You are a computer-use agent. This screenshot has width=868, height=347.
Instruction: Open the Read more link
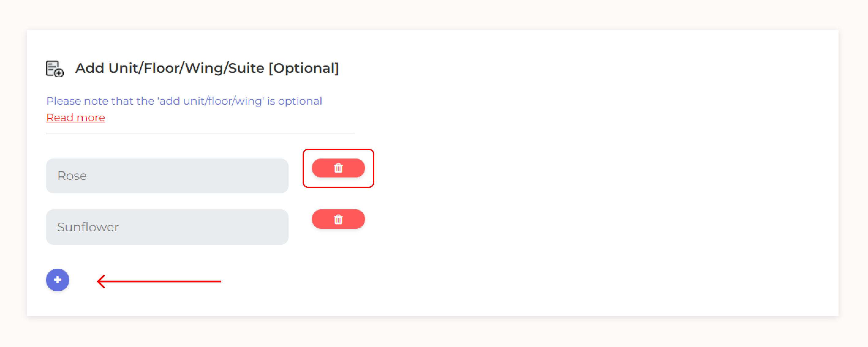pos(75,118)
